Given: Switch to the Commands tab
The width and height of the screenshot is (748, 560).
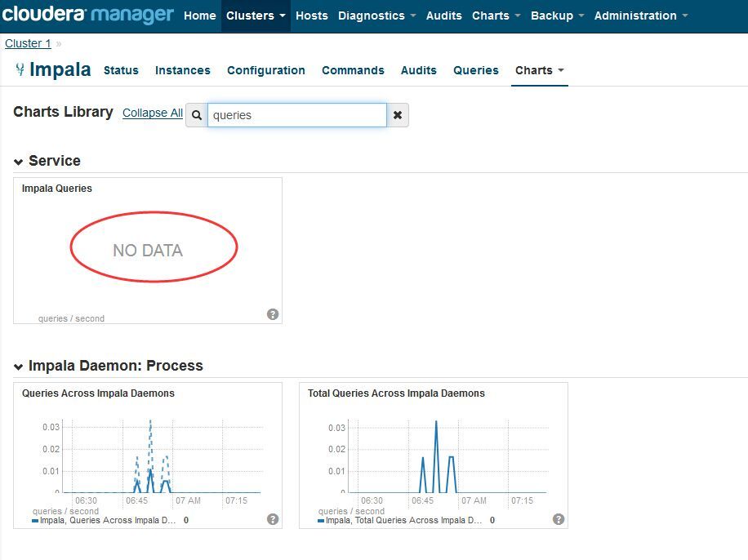Looking at the screenshot, I should (x=353, y=70).
